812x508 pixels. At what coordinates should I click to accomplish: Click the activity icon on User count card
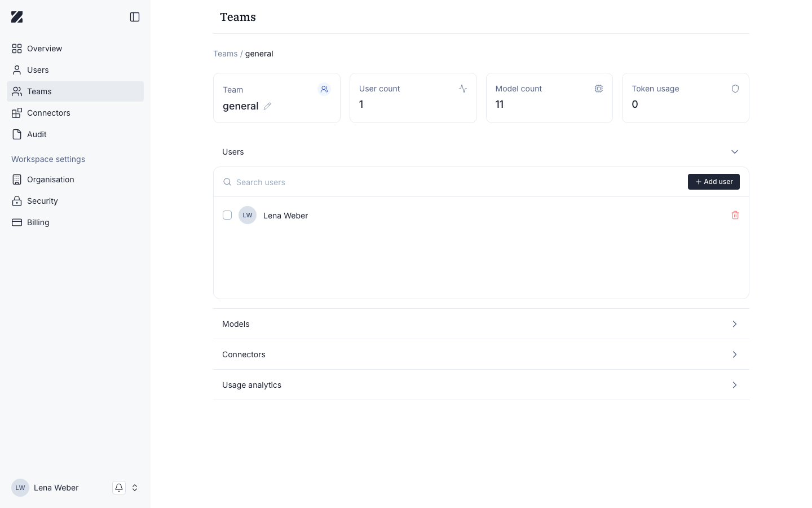coord(463,89)
